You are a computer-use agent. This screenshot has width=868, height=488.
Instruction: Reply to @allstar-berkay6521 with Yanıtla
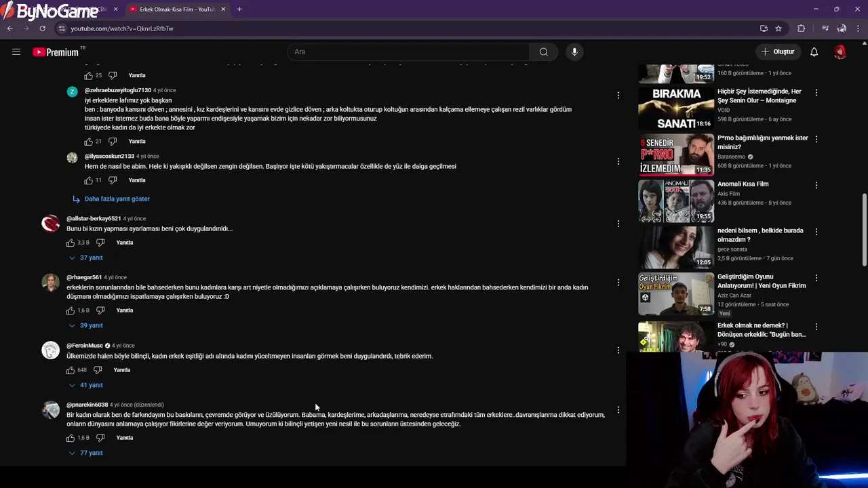click(x=125, y=243)
